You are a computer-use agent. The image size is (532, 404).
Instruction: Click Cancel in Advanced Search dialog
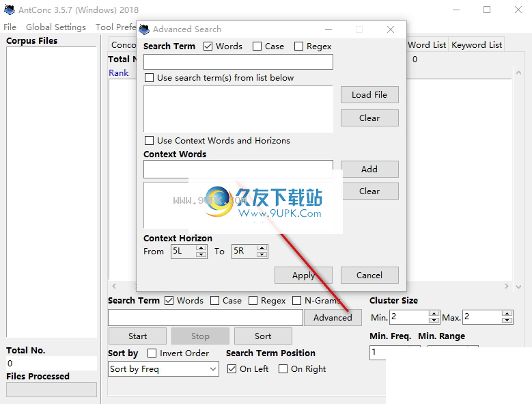(369, 275)
